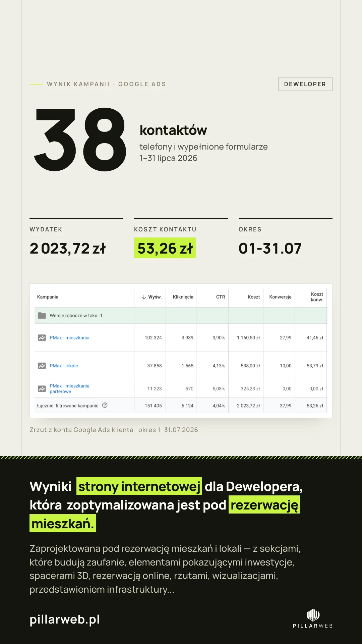Click the kontaktów heading
Image resolution: width=362 pixels, height=644 pixels.
tap(173, 130)
